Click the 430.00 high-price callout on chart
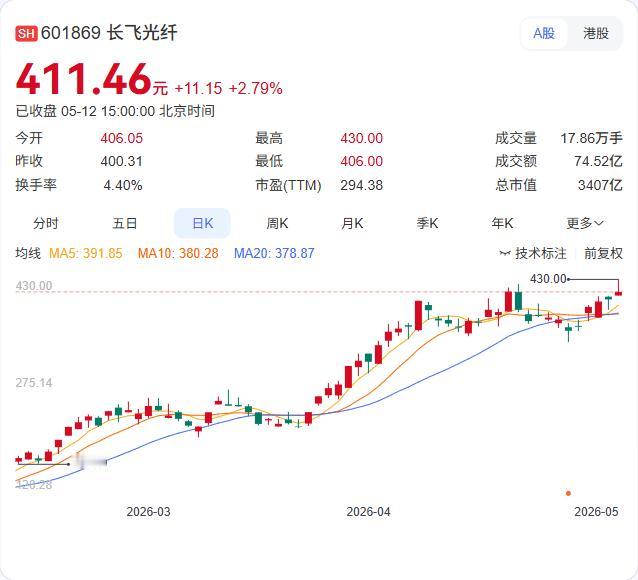 (x=548, y=279)
